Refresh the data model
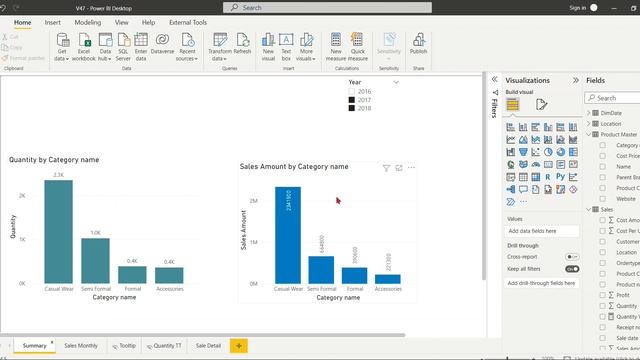This screenshot has width=640, height=360. coord(242,44)
